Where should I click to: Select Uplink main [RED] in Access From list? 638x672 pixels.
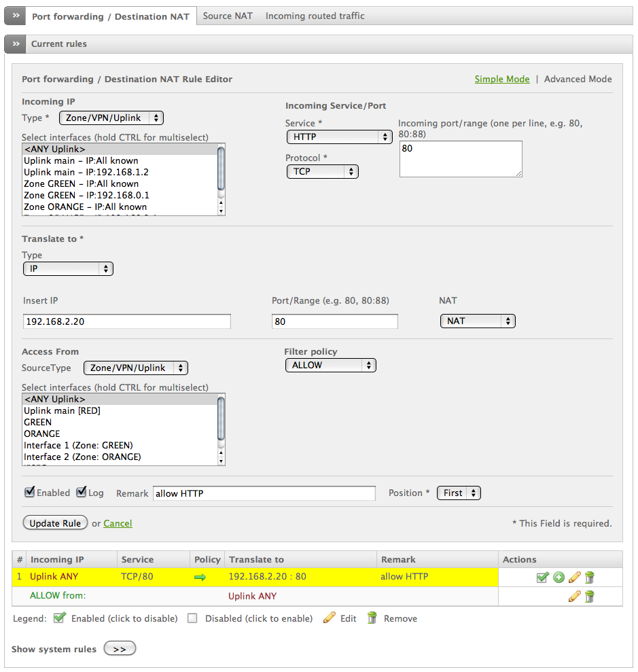click(62, 410)
